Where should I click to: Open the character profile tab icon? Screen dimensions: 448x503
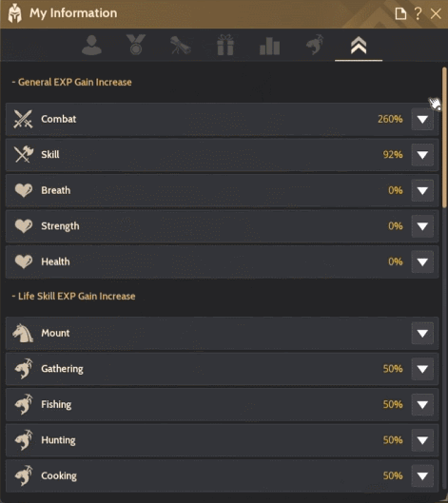91,46
